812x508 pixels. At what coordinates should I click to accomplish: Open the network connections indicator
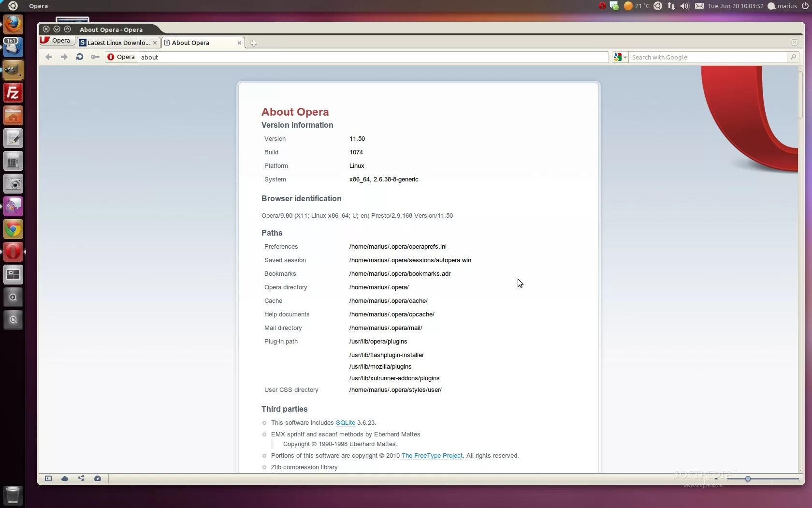pos(671,6)
